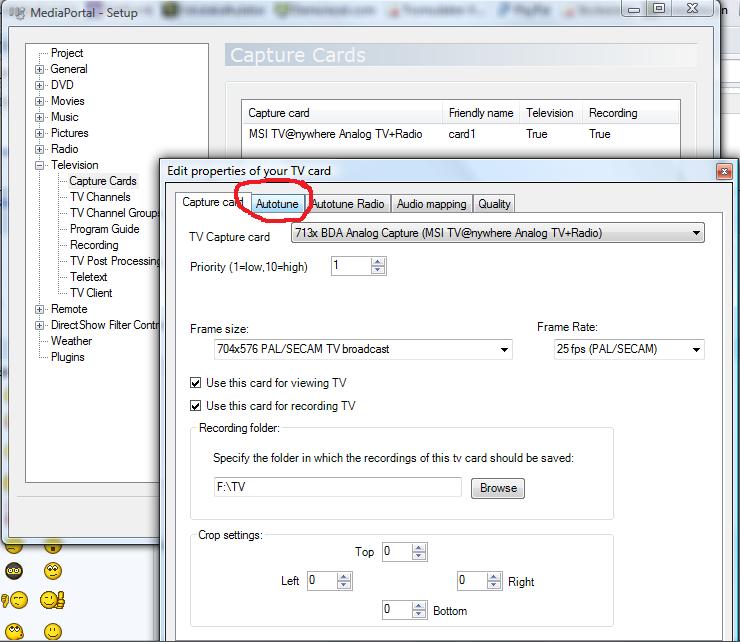Open the Autotune tab
This screenshot has height=642, width=740.
[274, 204]
